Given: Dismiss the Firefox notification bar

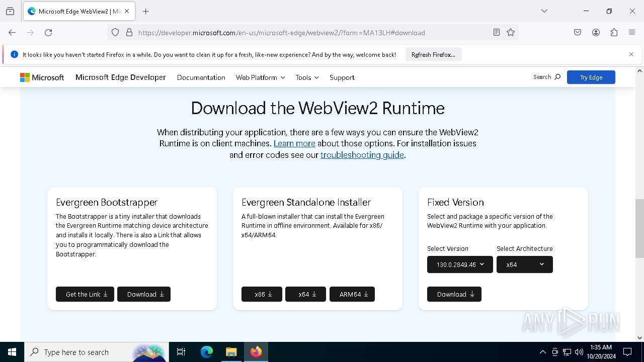Looking at the screenshot, I should coord(631,54).
